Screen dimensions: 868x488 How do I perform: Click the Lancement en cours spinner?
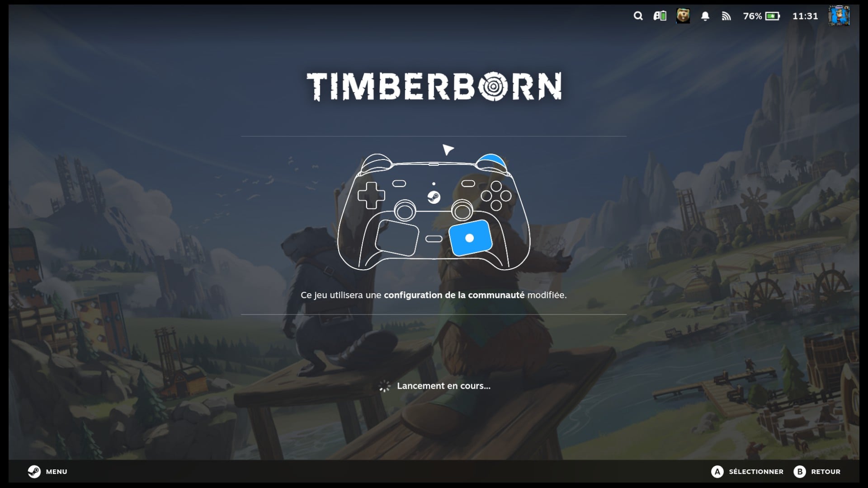[x=384, y=386]
